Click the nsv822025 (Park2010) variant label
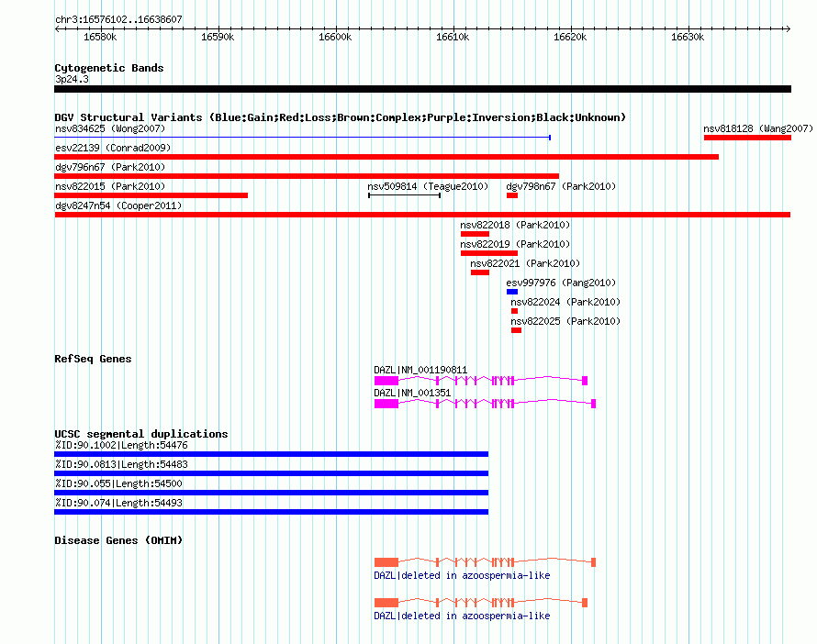Screen dimensions: 817x644 click(565, 321)
